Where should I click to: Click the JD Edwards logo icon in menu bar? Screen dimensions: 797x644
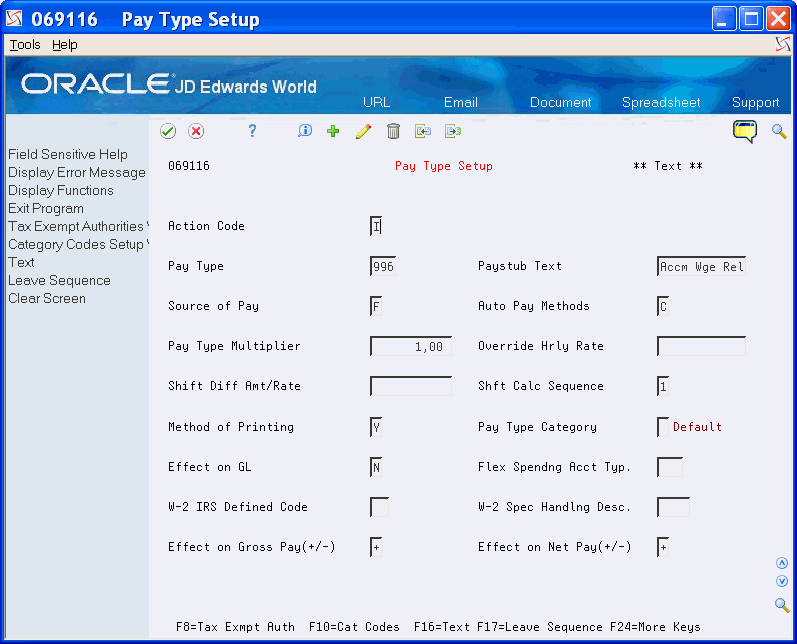click(x=783, y=44)
